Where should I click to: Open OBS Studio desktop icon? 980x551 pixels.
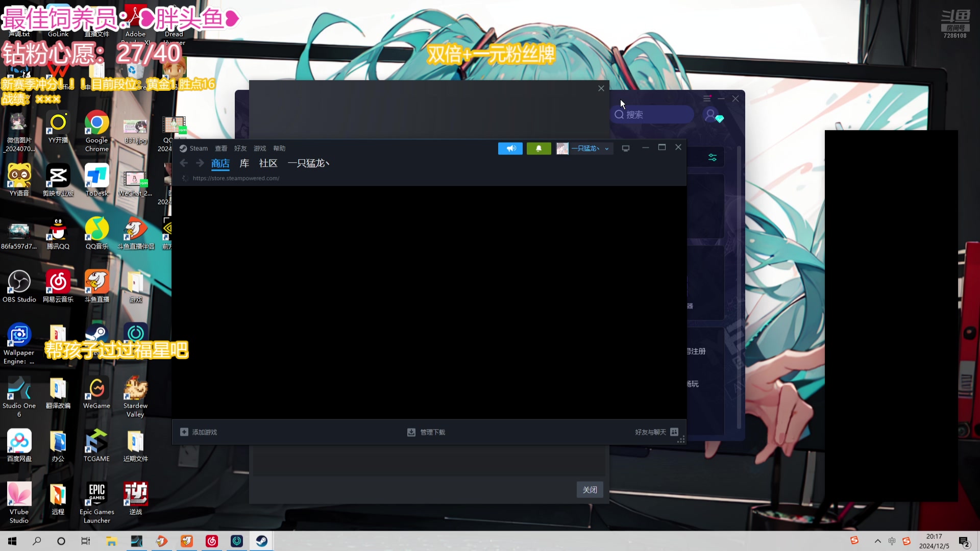19,287
